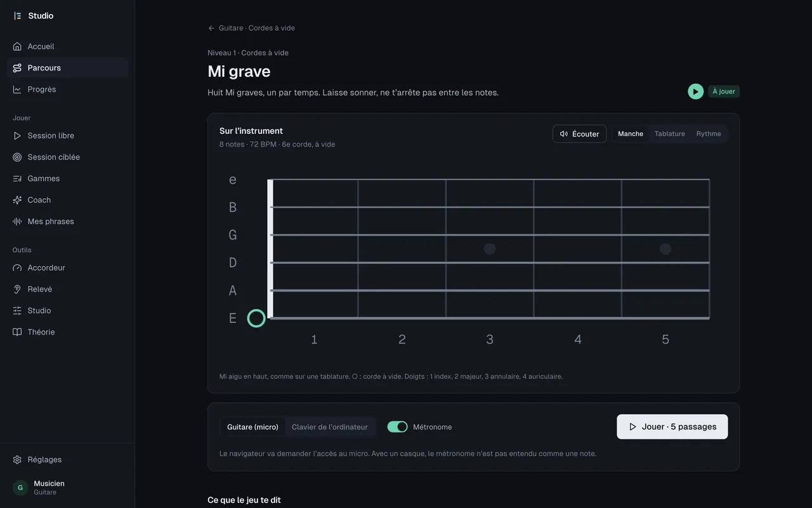Open Session ciblée target icon
This screenshot has width=812, height=508.
(17, 157)
